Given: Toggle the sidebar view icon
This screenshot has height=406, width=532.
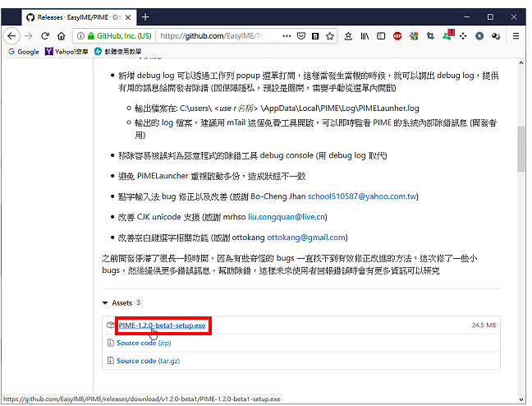Looking at the screenshot, I should coord(381,36).
